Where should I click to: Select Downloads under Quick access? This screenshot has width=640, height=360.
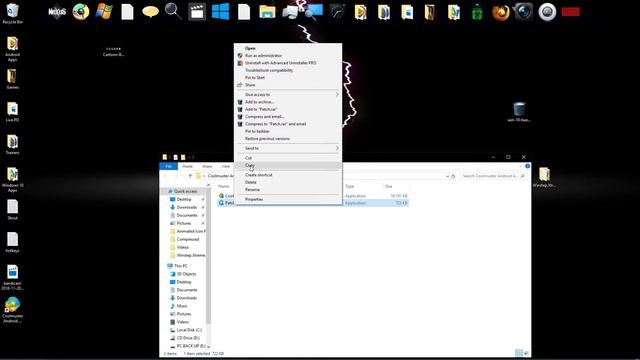click(187, 207)
